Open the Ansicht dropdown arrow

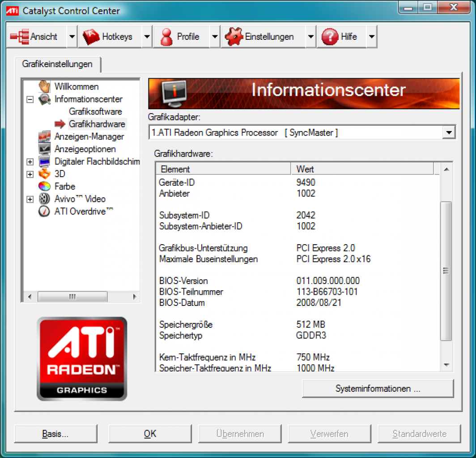tap(72, 37)
